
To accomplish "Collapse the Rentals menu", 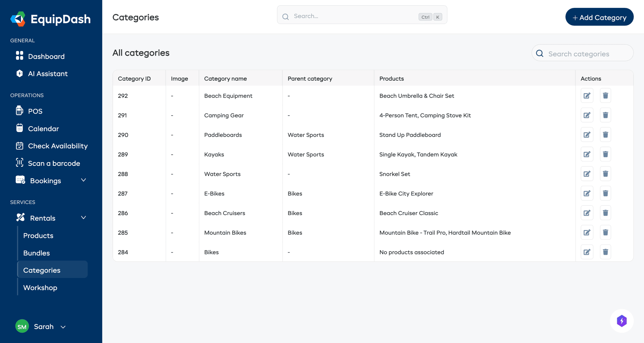I will click(83, 218).
